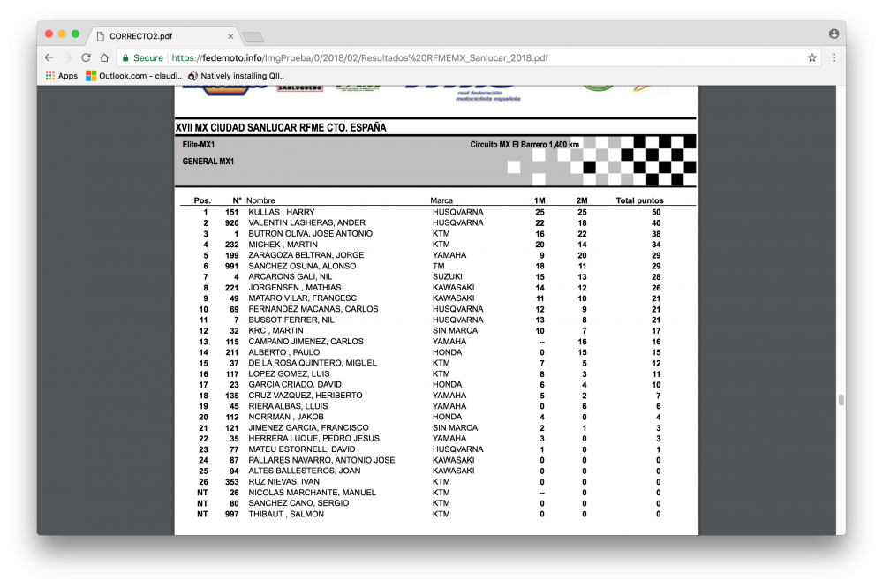883x588 pixels.
Task: Click the name DE LA ROSA QUINTERO, MIGUEL
Action: (x=313, y=363)
